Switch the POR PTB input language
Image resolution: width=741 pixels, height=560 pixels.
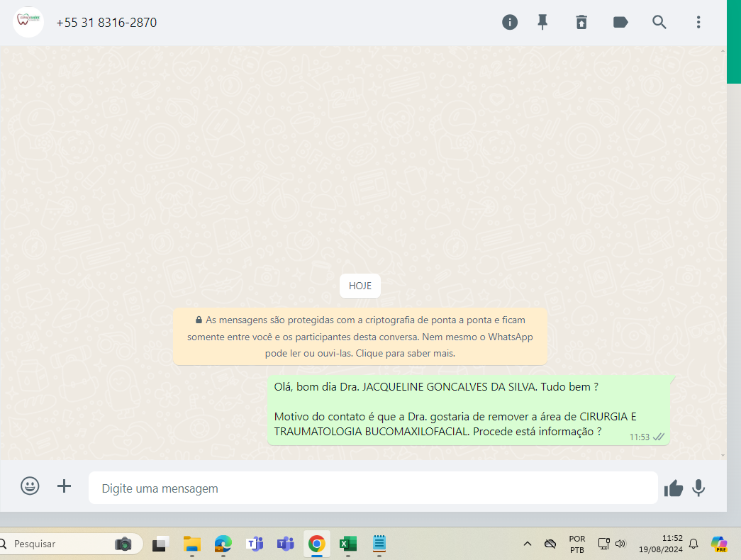pyautogui.click(x=577, y=544)
